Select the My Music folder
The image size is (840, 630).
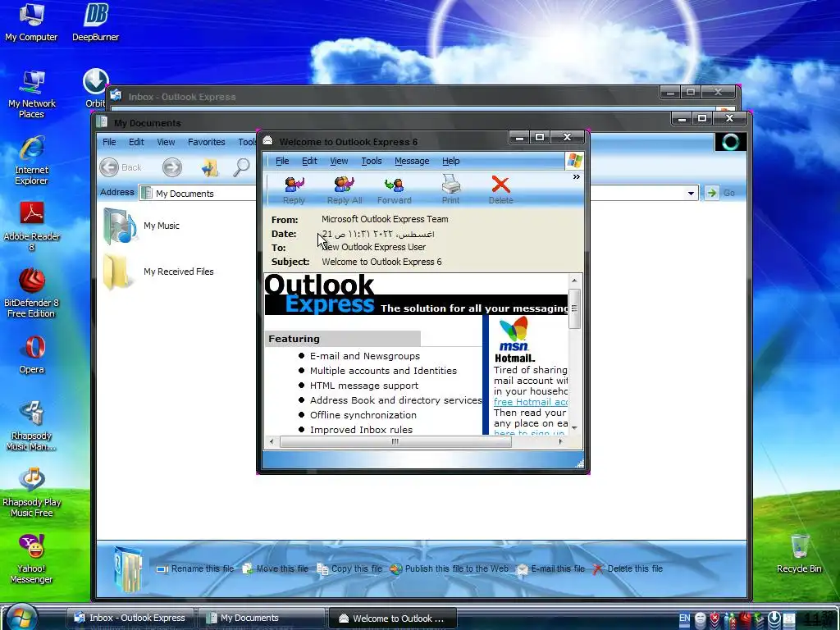(142, 226)
